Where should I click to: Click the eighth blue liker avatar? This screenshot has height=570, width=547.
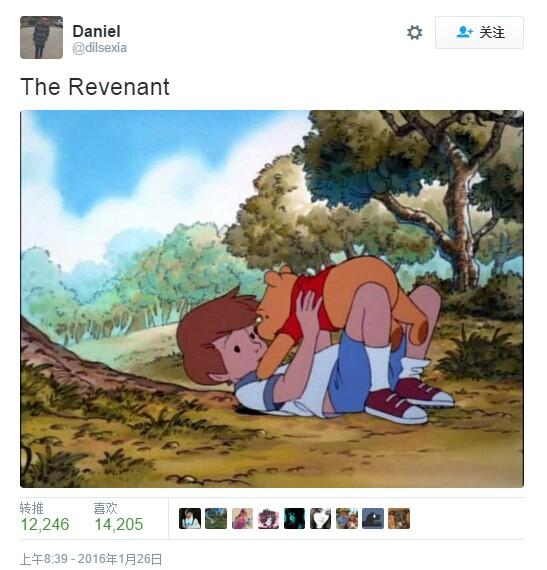coord(373,518)
